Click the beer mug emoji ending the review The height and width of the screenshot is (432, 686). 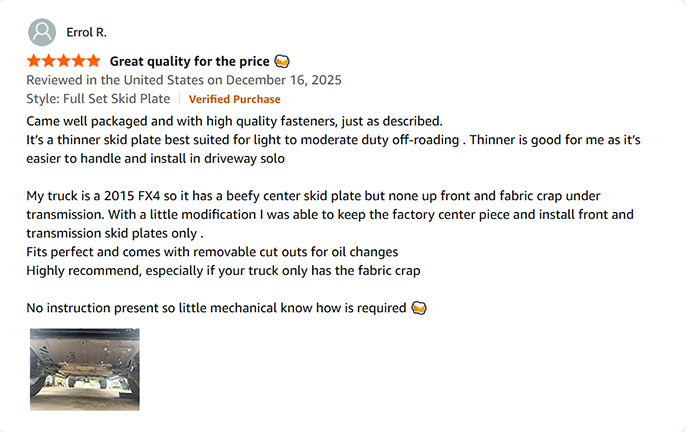point(418,307)
